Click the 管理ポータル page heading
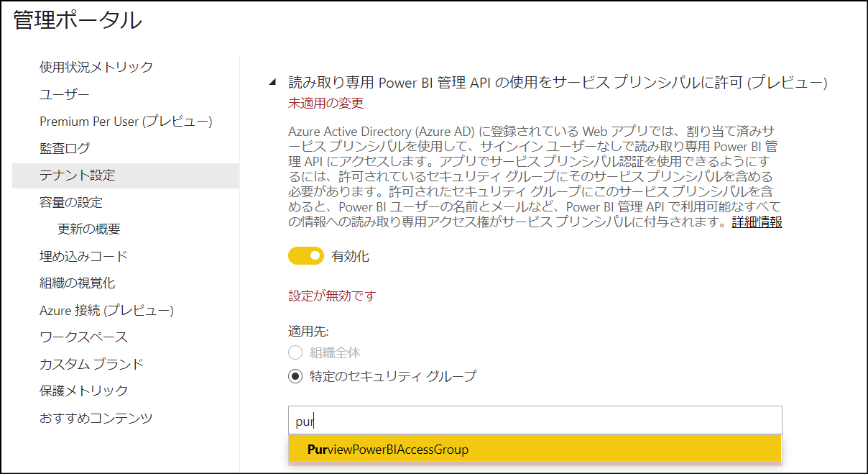This screenshot has height=474, width=868. 78,21
